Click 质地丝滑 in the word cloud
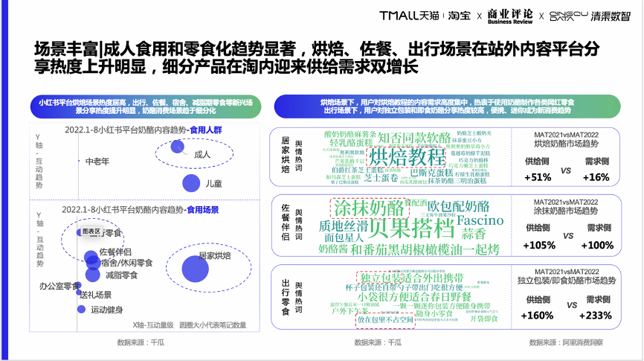The height and width of the screenshot is (361, 644). click(344, 226)
